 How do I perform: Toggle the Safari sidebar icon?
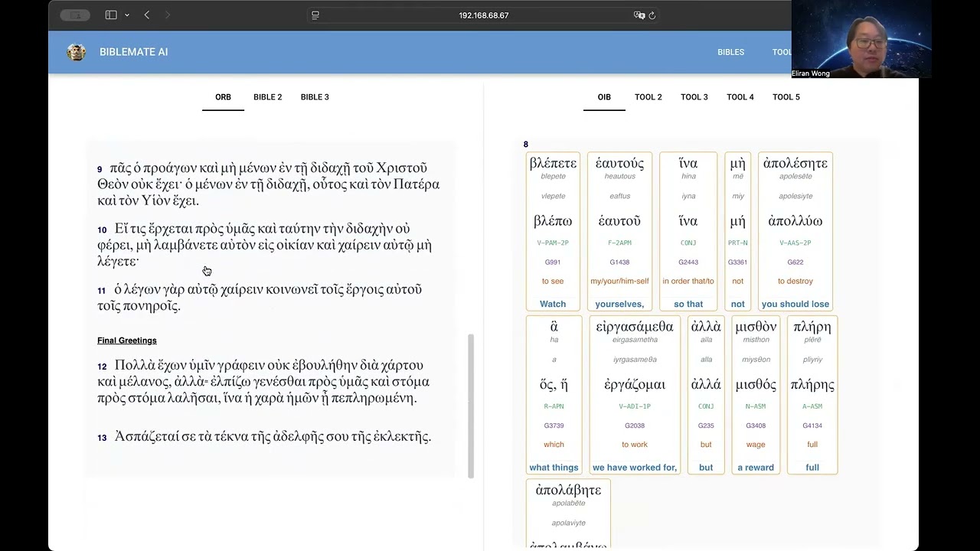coord(111,15)
